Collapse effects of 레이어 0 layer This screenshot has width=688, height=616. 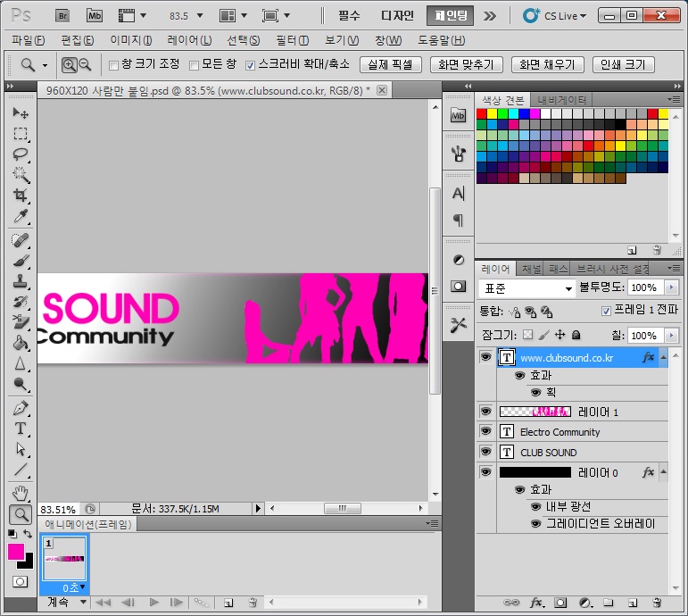(x=663, y=472)
